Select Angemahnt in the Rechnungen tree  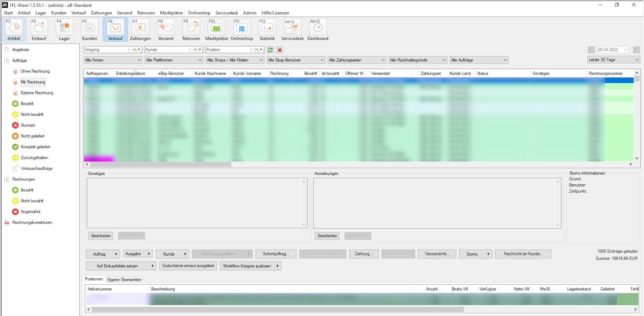click(x=30, y=212)
